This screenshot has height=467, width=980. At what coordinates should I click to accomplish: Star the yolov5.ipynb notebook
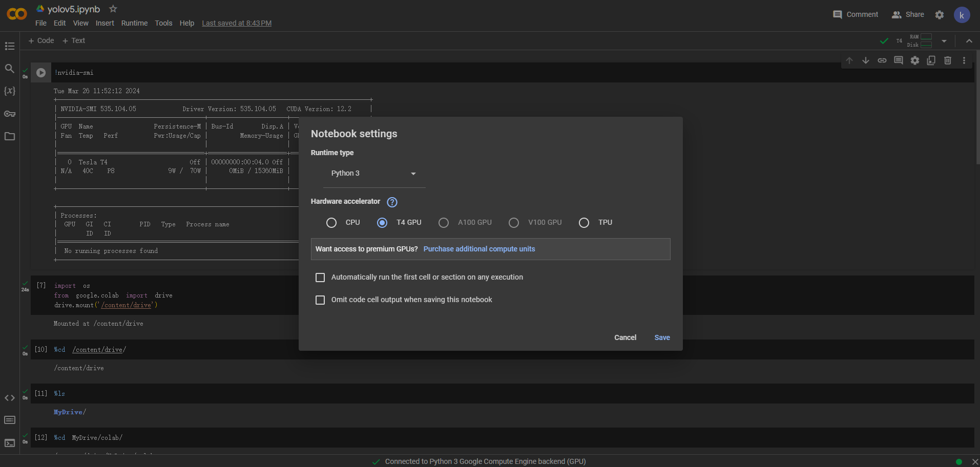[113, 9]
